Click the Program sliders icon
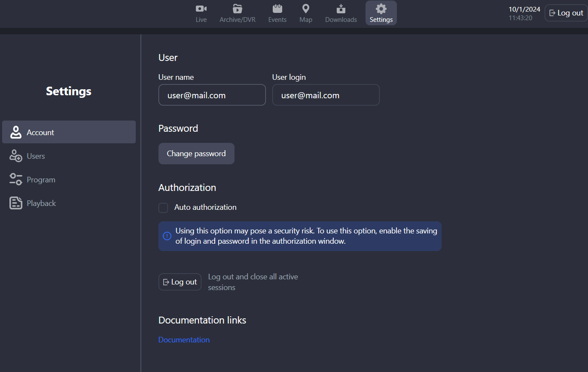The height and width of the screenshot is (372, 588). 16,180
